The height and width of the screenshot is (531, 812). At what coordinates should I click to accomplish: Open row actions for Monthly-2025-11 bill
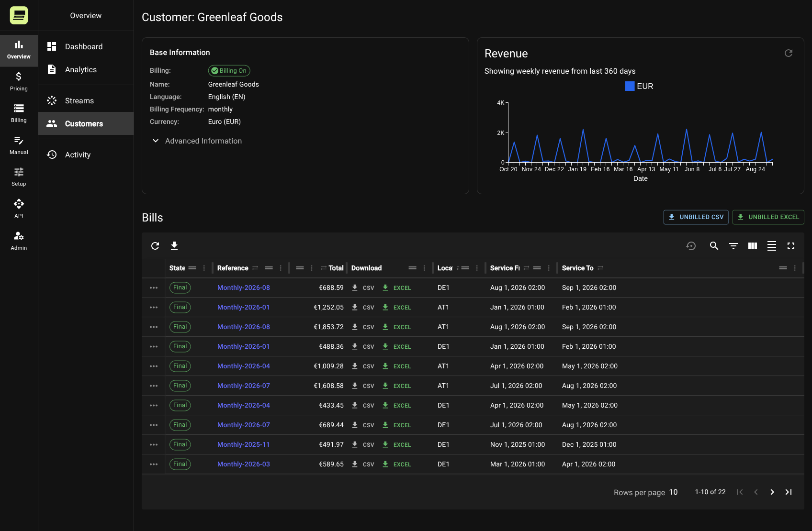(154, 444)
